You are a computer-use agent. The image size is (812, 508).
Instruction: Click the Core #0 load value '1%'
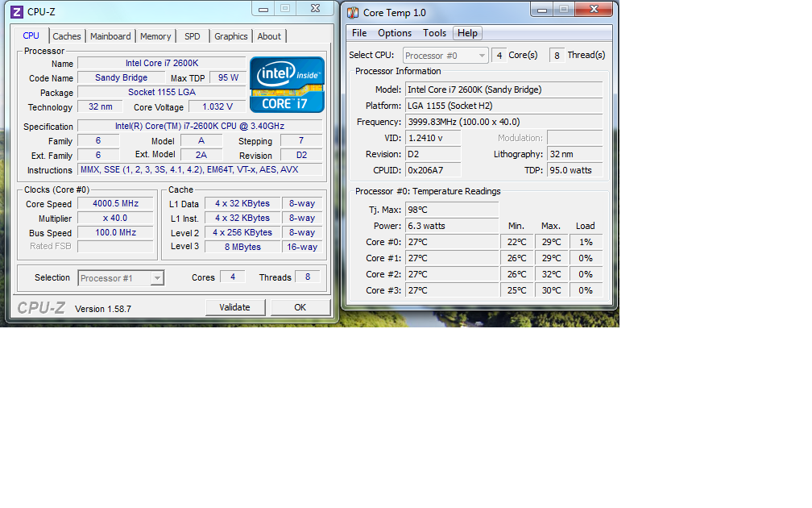click(586, 242)
